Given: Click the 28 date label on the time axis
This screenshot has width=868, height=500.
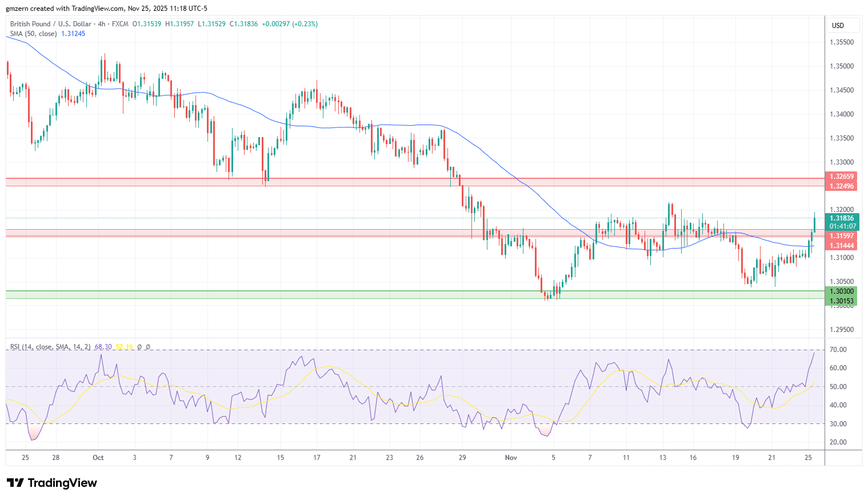Looking at the screenshot, I should 55,458.
